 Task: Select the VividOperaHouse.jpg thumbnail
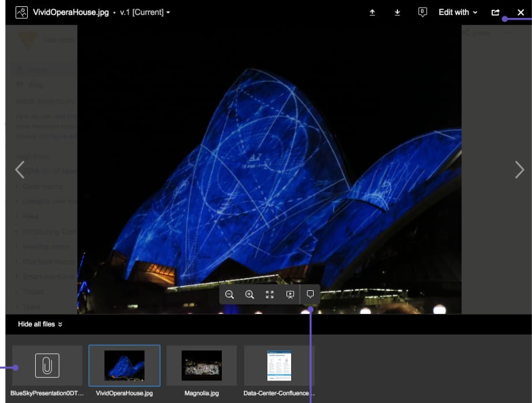125,365
